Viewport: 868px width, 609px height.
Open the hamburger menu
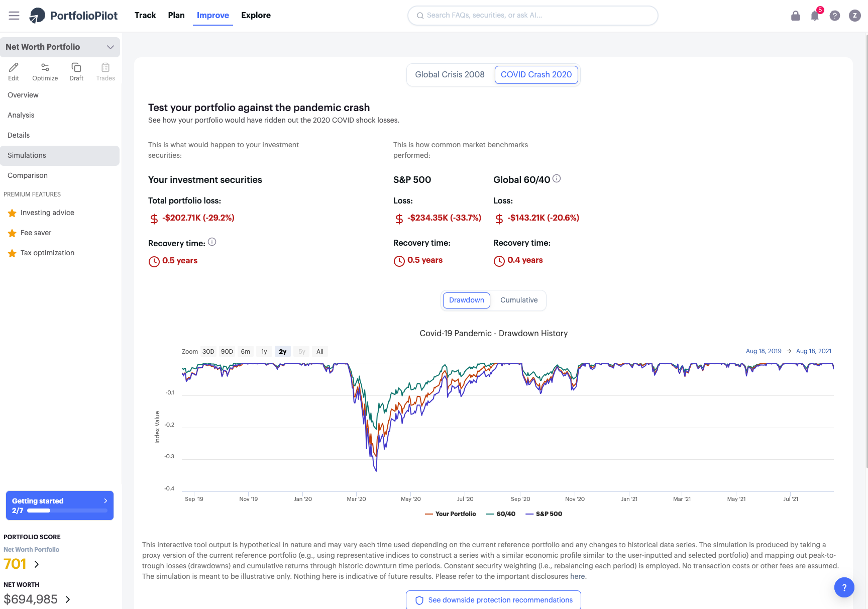click(14, 16)
